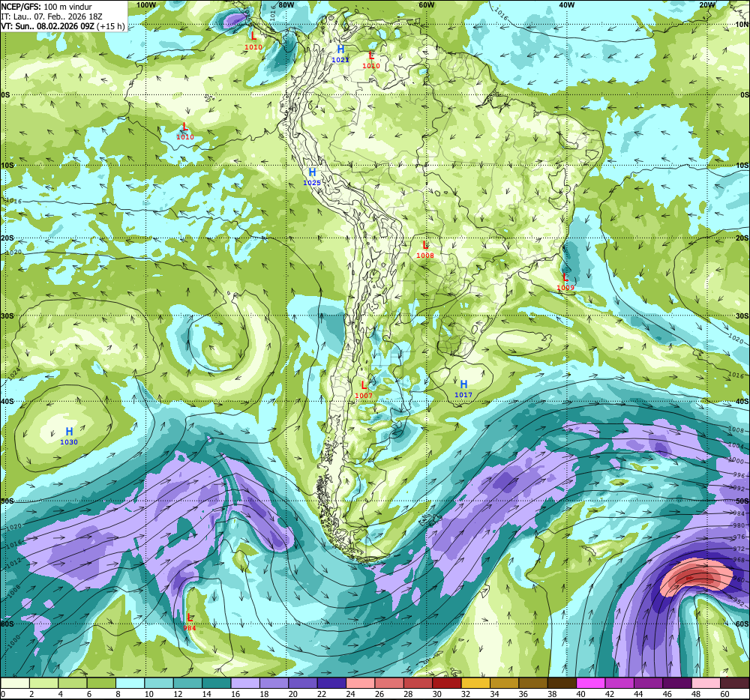
Task: Click the H 1030 high pressure marker
Action: tap(69, 435)
